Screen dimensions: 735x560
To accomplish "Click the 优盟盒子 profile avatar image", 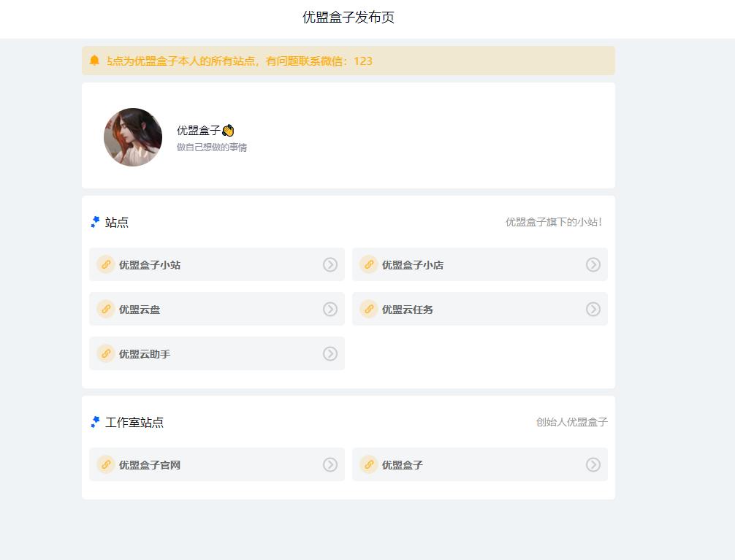I will coord(132,137).
